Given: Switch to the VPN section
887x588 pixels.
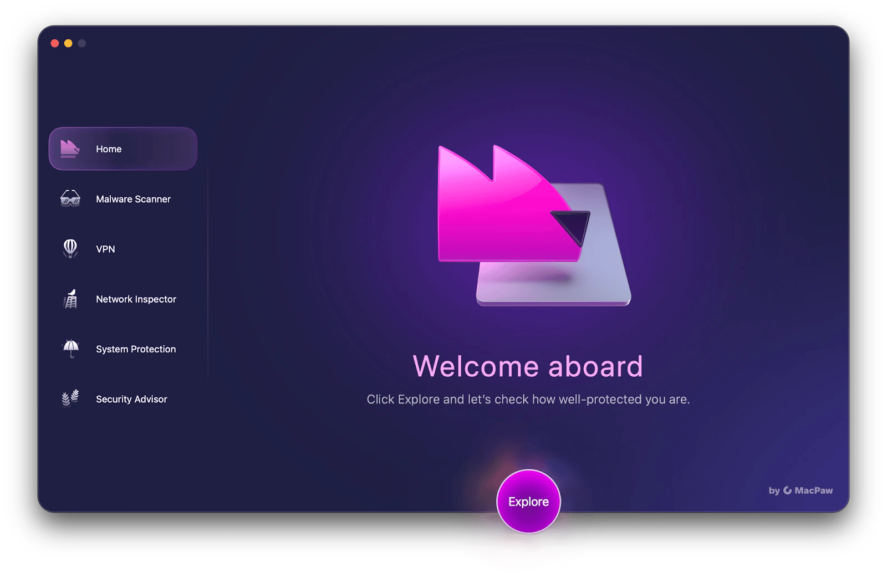Looking at the screenshot, I should (105, 249).
